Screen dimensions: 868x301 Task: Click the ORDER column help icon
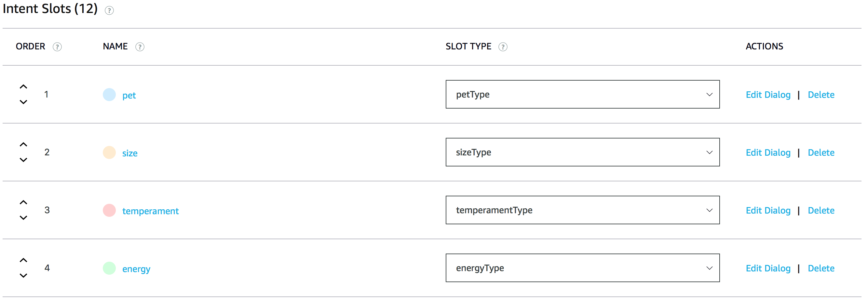(x=57, y=47)
